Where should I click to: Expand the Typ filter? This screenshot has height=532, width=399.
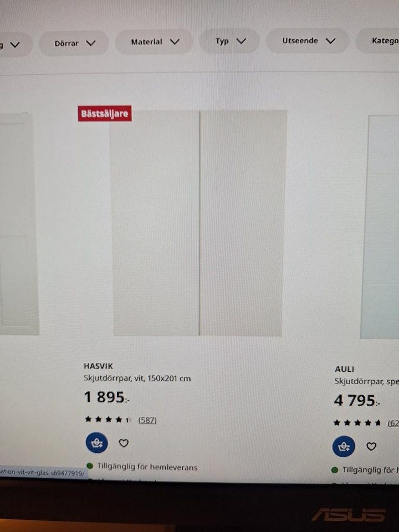pyautogui.click(x=229, y=41)
